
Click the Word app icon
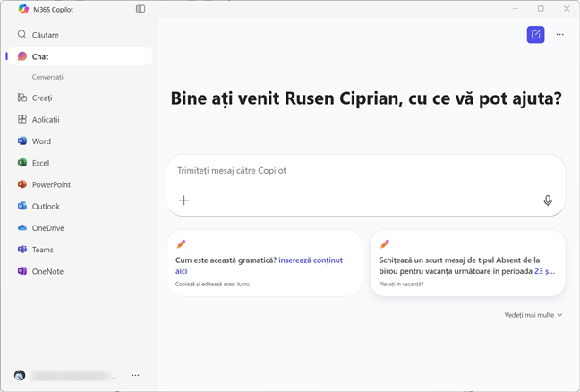[22, 141]
